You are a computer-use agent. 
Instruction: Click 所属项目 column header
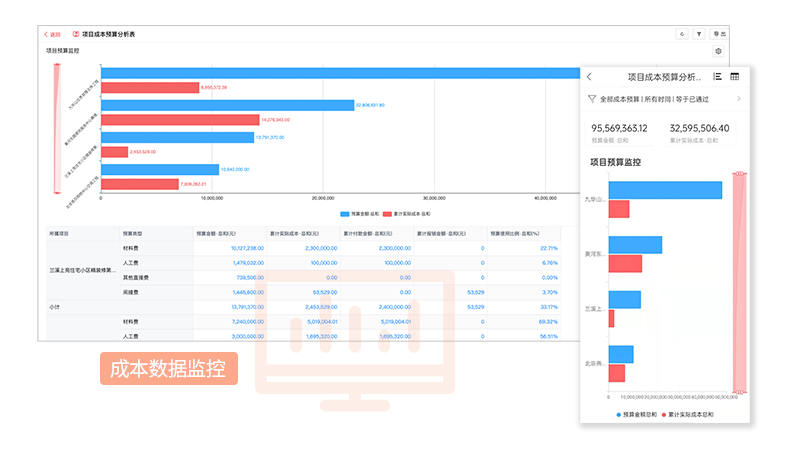click(60, 231)
